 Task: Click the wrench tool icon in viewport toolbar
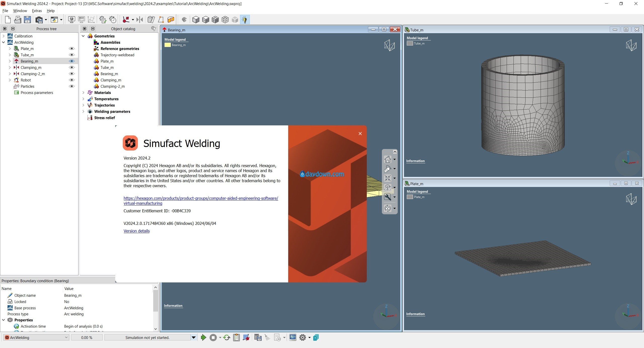click(x=388, y=197)
